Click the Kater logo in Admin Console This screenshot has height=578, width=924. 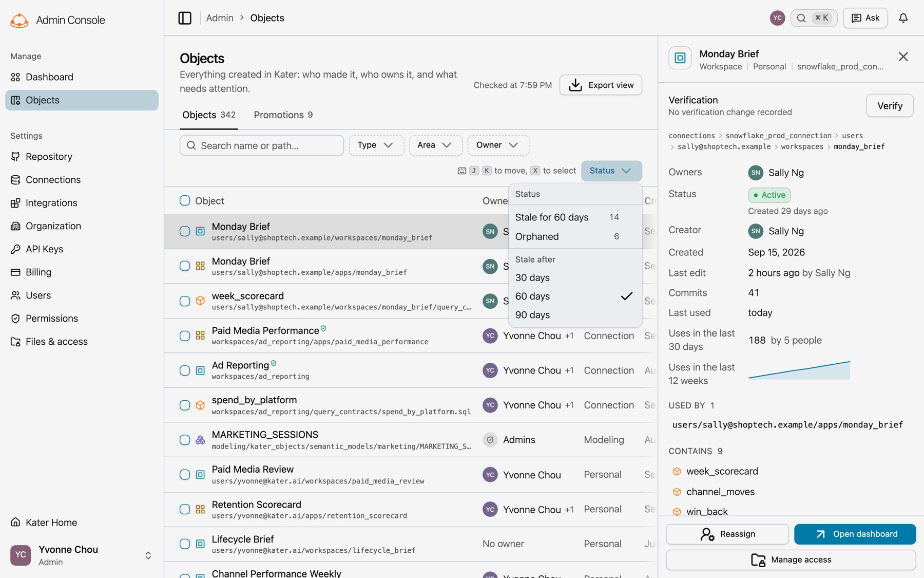pyautogui.click(x=20, y=21)
